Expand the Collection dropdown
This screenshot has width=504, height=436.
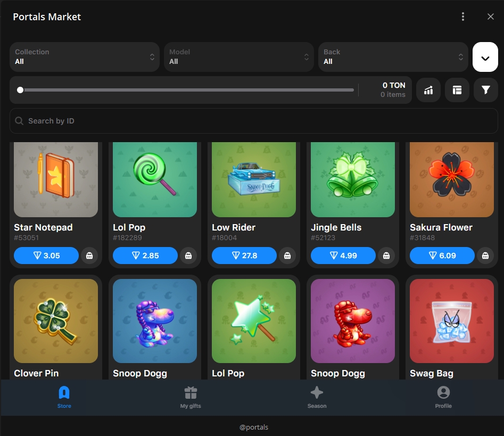click(85, 57)
